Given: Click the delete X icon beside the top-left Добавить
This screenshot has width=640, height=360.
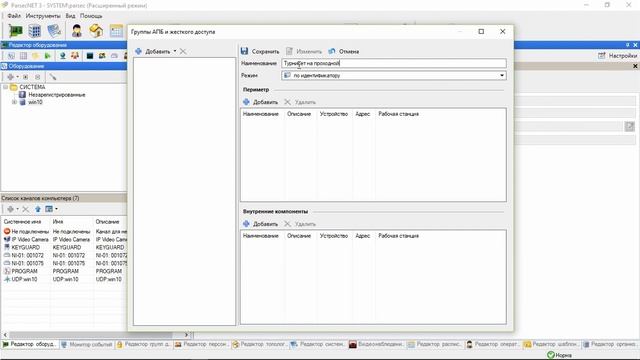Looking at the screenshot, I should click(x=183, y=51).
